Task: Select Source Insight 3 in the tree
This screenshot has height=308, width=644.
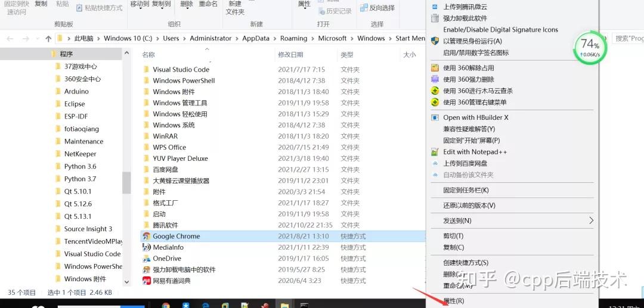Action: click(x=88, y=229)
